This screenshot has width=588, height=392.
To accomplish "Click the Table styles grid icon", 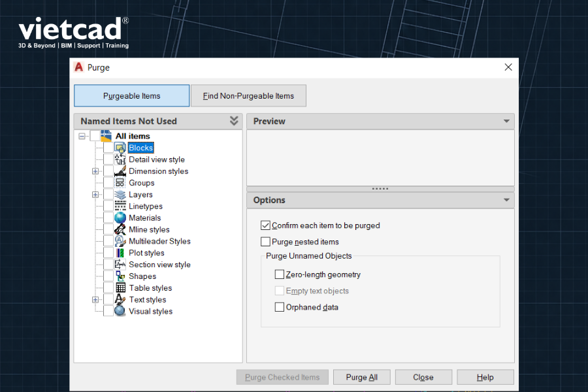I will point(120,287).
